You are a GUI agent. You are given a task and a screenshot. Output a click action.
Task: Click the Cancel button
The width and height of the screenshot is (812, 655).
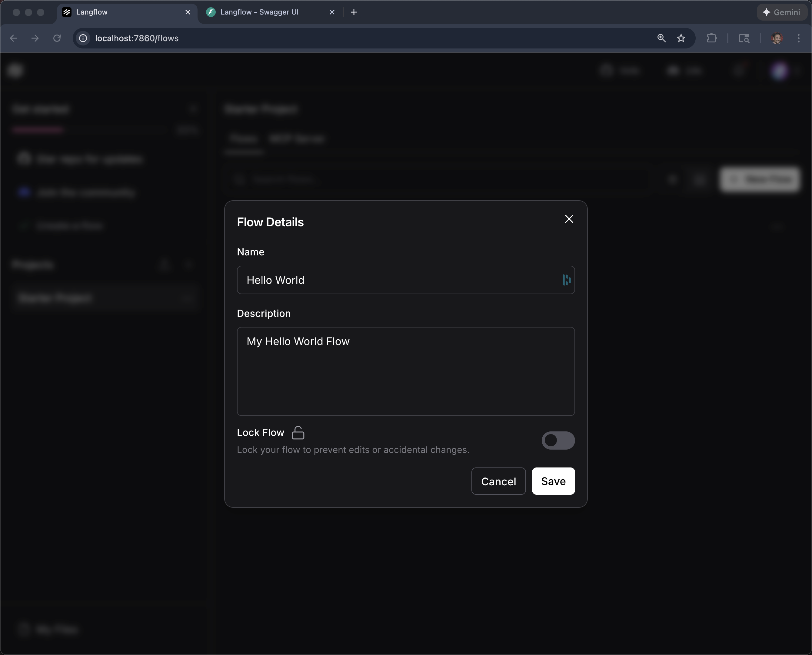(x=498, y=481)
